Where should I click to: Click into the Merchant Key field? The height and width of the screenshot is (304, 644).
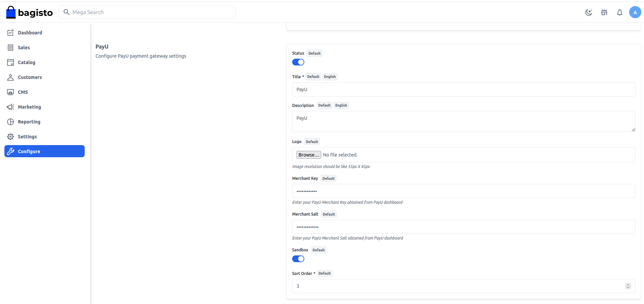(x=464, y=191)
